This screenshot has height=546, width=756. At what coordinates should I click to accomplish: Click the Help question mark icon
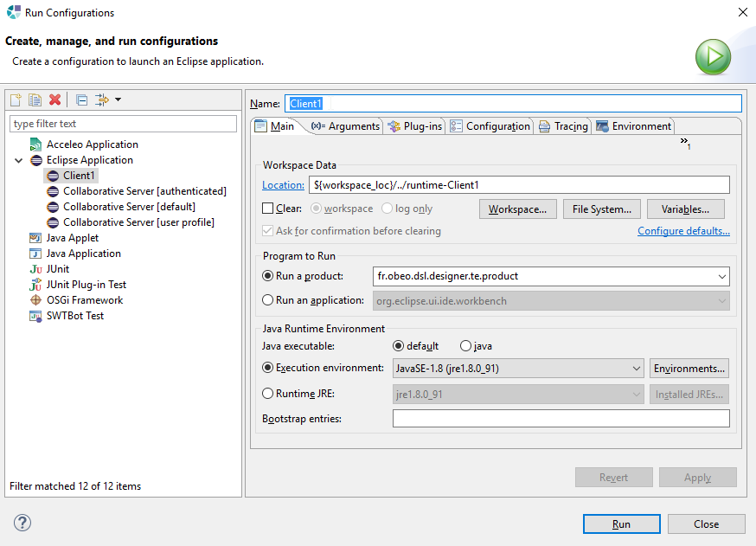22,523
